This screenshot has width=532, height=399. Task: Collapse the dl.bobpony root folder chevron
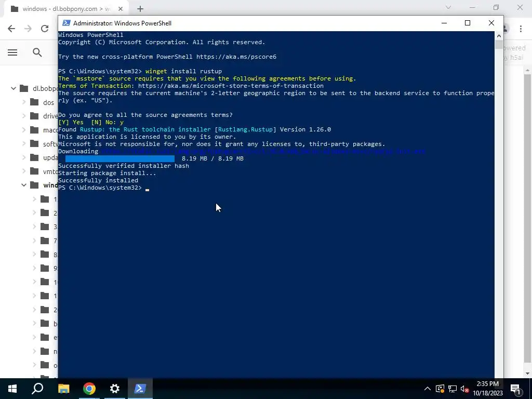(x=13, y=88)
